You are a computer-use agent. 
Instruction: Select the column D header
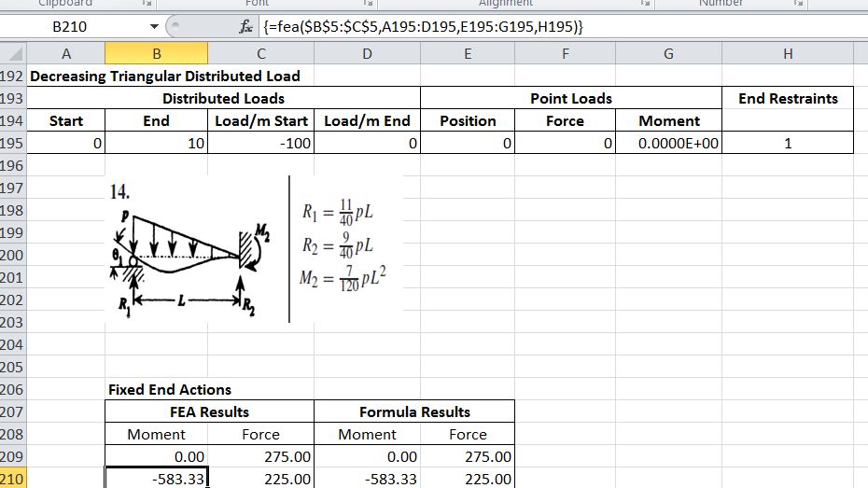367,54
